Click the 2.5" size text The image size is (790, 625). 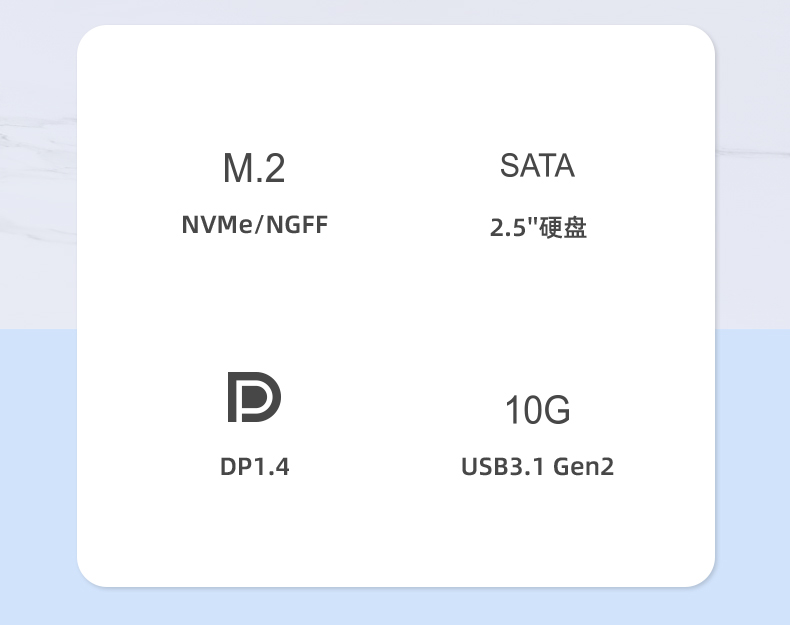(x=514, y=228)
